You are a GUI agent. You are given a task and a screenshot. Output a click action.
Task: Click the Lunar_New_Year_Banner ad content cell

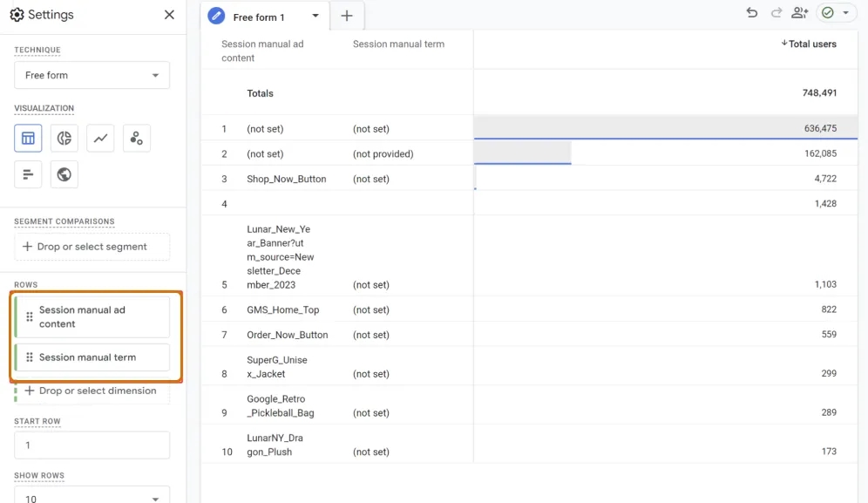click(280, 257)
